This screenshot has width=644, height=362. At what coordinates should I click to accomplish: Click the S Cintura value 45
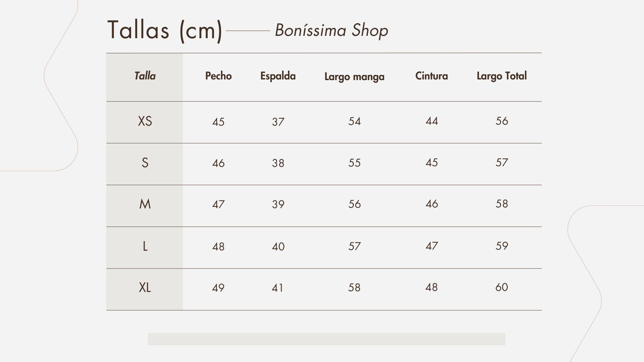click(432, 163)
